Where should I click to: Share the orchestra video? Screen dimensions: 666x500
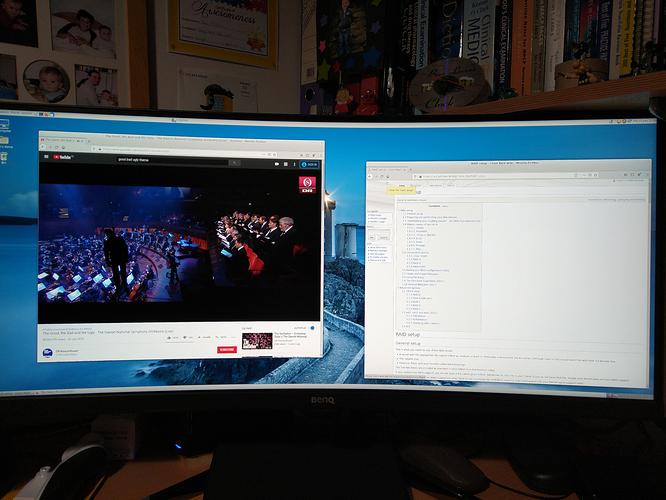click(206, 337)
